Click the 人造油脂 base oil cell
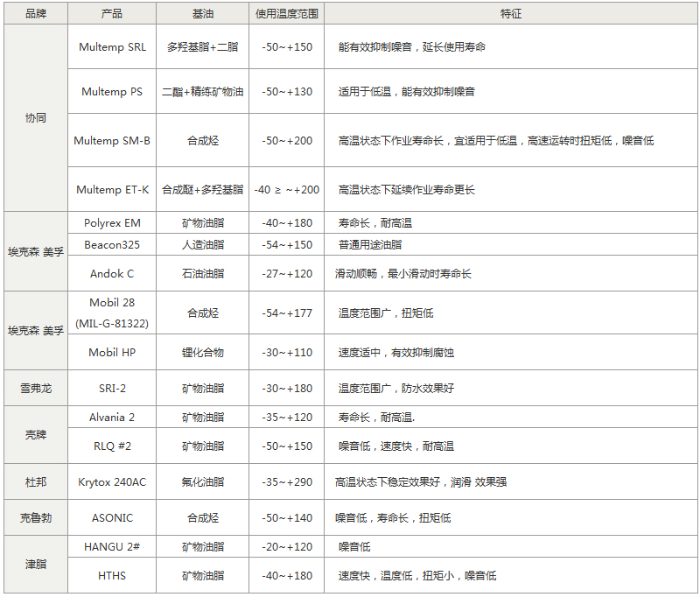This screenshot has height=597, width=700. [203, 245]
